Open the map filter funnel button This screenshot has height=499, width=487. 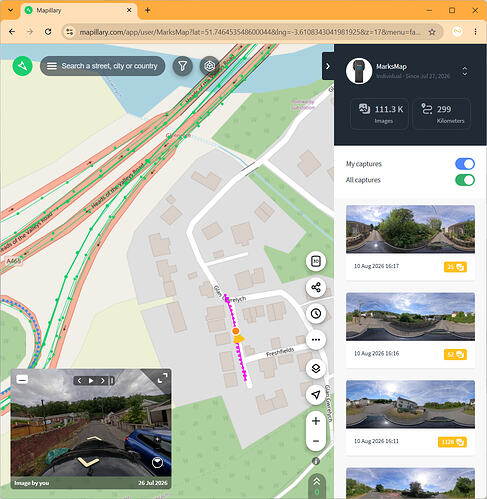[182, 66]
